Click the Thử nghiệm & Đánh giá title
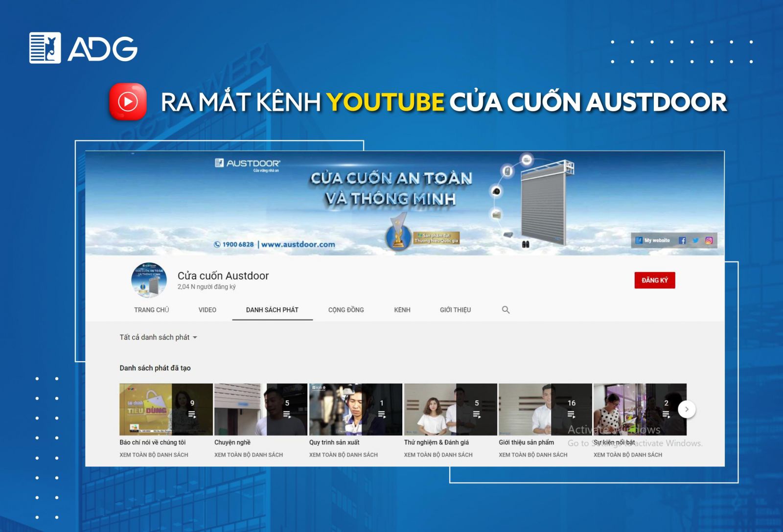Image resolution: width=783 pixels, height=532 pixels. (x=437, y=442)
